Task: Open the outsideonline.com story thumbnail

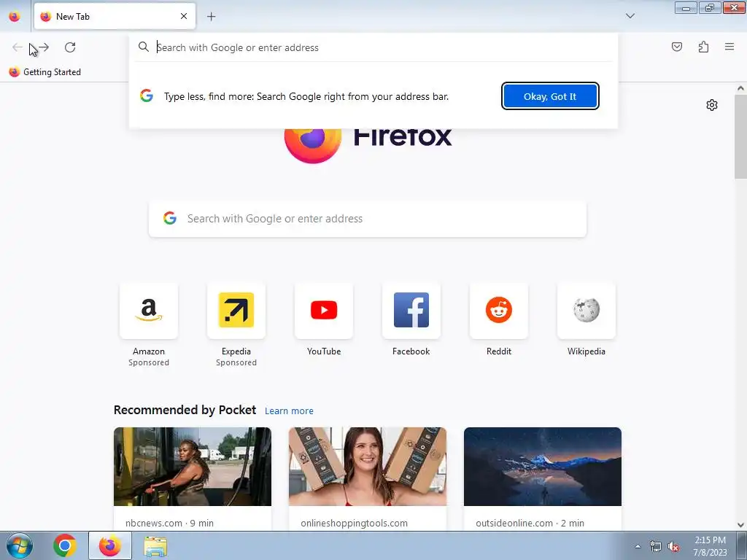Action: coord(543,467)
